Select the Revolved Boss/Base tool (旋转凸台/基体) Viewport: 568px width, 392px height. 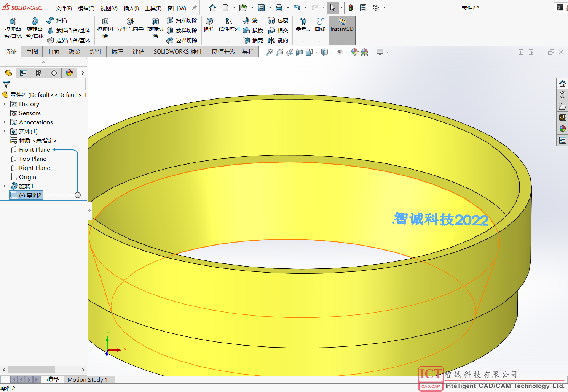point(35,29)
